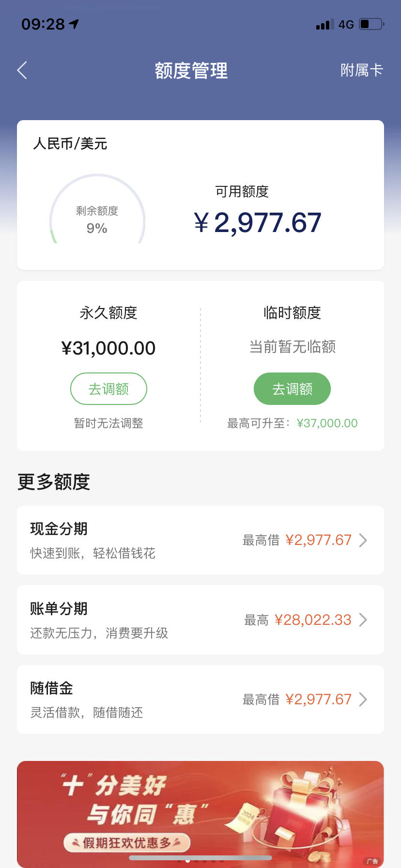
Task: Open the 随借金 row
Action: [200, 699]
